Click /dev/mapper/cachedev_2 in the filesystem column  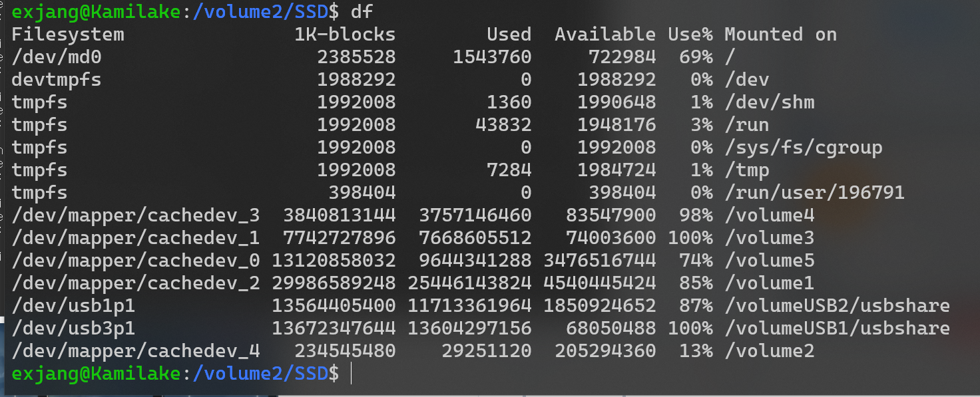(136, 283)
